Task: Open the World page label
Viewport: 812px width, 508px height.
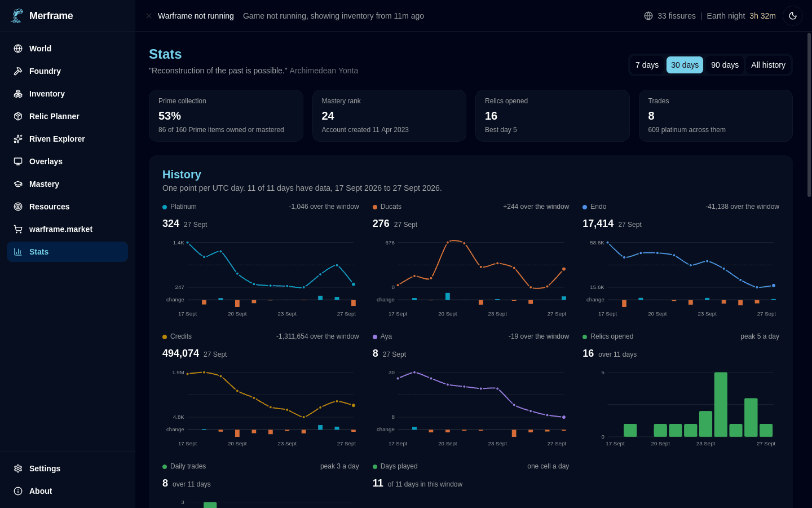Action: pos(40,49)
